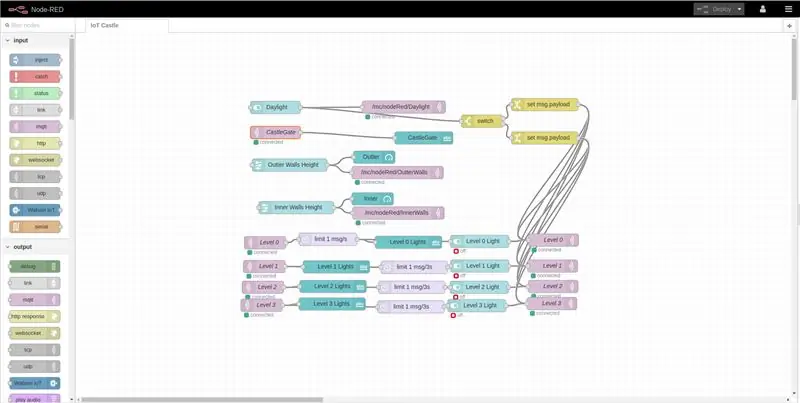Select the delay node after Level 1 Lights
The width and height of the screenshot is (800, 403).
[x=414, y=267]
